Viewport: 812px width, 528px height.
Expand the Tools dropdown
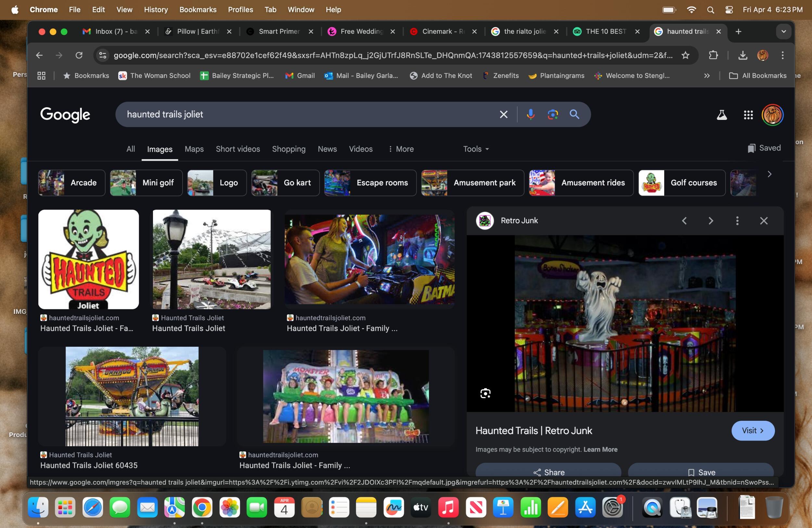click(476, 149)
